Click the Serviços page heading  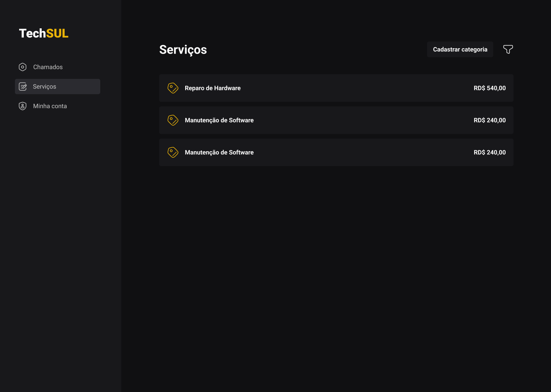point(183,50)
